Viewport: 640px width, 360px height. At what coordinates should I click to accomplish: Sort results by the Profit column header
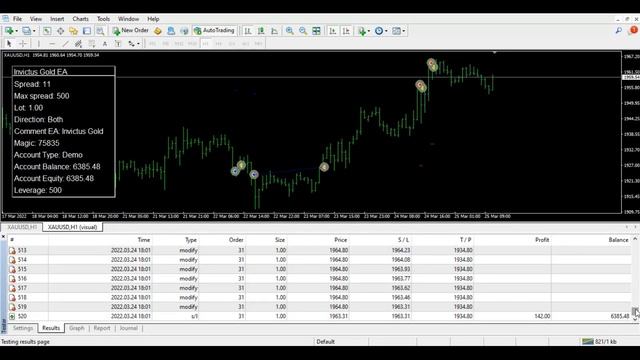click(x=542, y=240)
